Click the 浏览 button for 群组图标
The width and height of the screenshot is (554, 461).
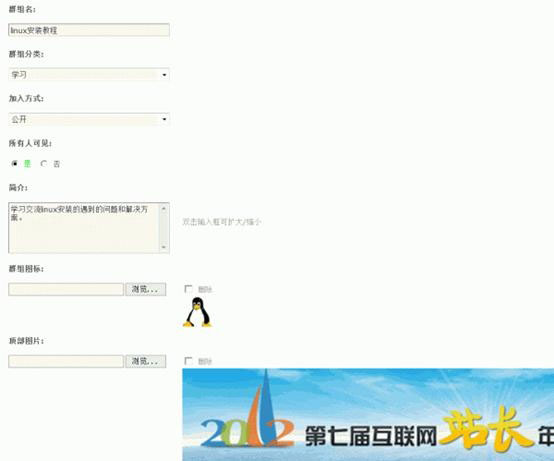(146, 289)
